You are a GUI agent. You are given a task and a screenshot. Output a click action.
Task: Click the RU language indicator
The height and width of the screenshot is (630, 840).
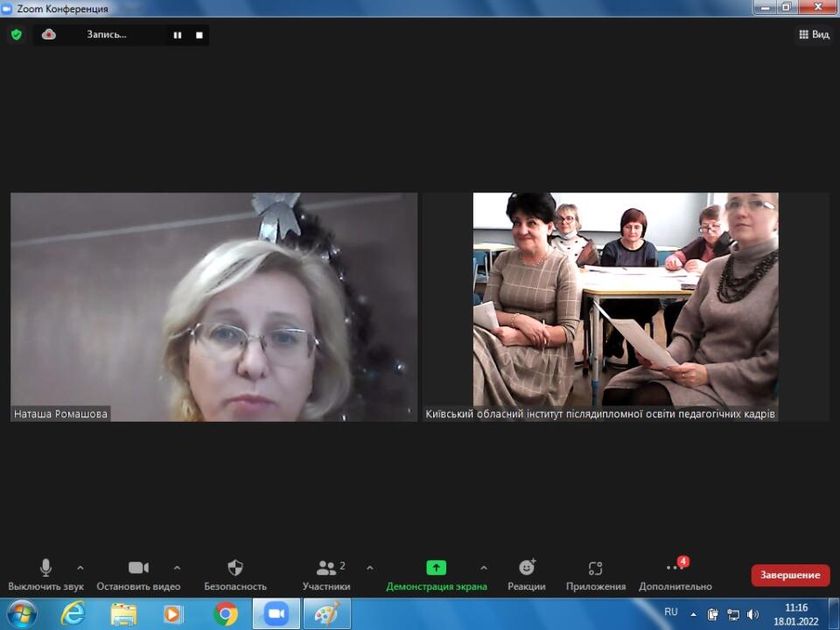tap(671, 612)
